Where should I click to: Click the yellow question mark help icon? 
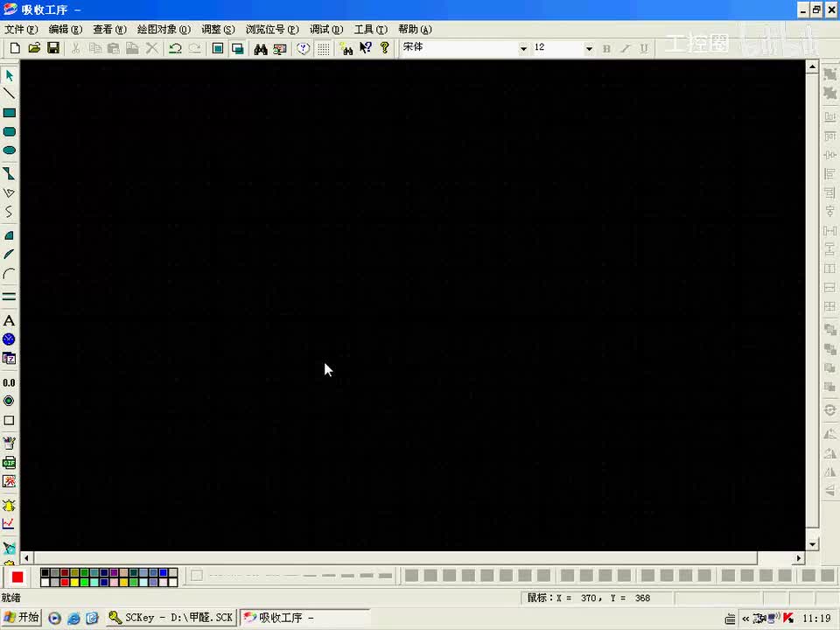pos(385,48)
